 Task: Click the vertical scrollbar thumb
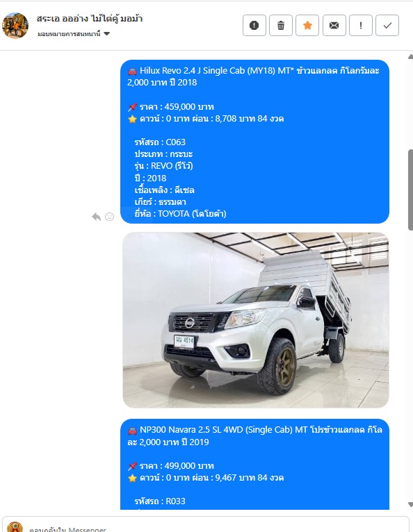tap(410, 190)
